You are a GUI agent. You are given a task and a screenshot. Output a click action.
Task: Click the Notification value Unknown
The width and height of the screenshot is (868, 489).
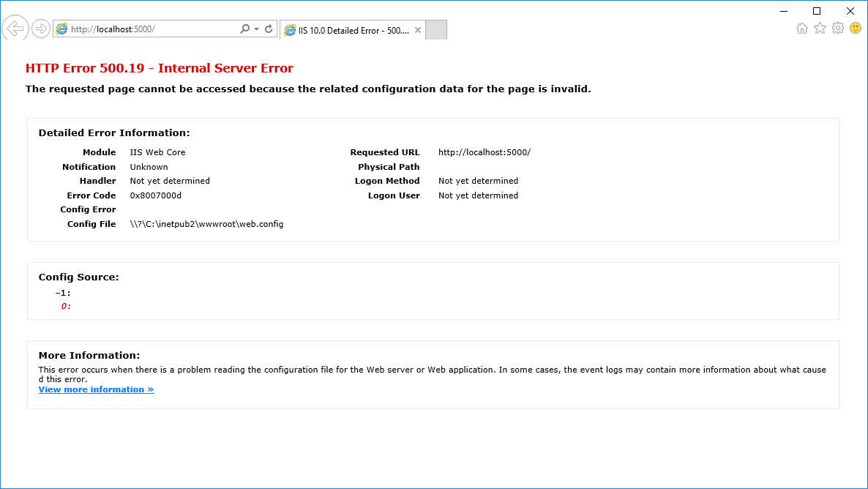point(149,167)
